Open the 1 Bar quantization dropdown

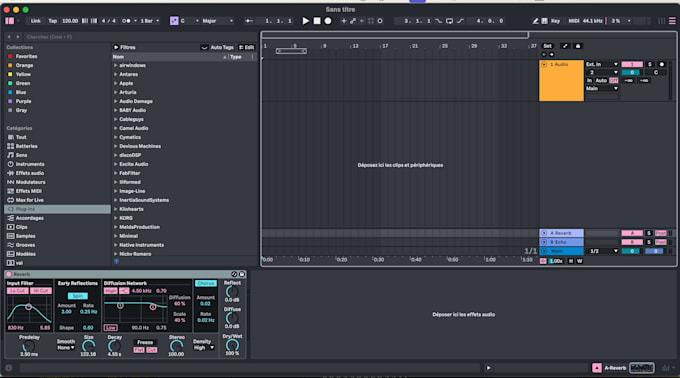click(150, 21)
